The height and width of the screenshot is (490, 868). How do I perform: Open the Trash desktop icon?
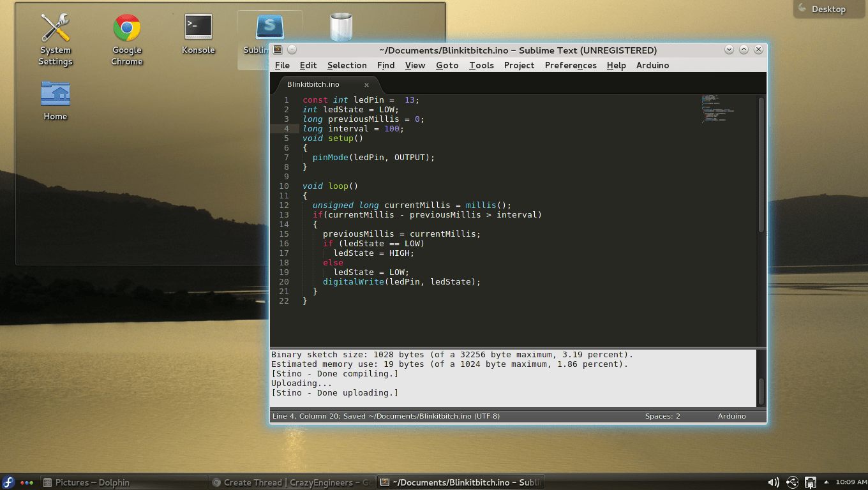(x=341, y=28)
